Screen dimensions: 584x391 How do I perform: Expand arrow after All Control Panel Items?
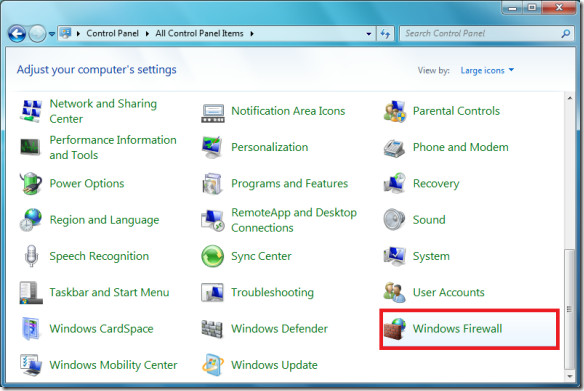pyautogui.click(x=252, y=34)
